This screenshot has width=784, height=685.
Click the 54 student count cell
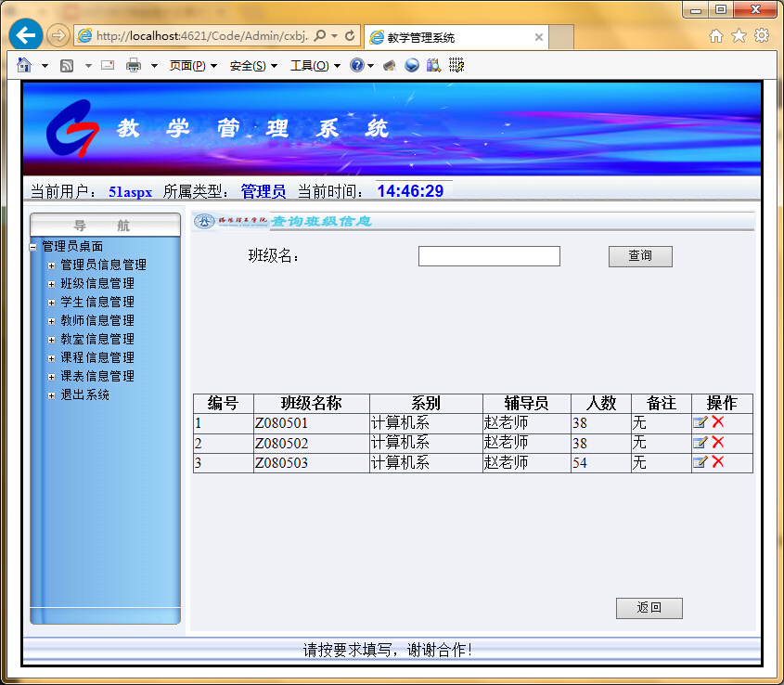tap(600, 463)
